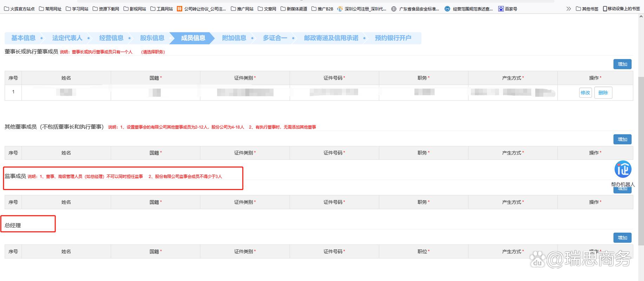This screenshot has width=644, height=281.
Task: Open the 推广网站 bookmark folder
Action: (242, 9)
